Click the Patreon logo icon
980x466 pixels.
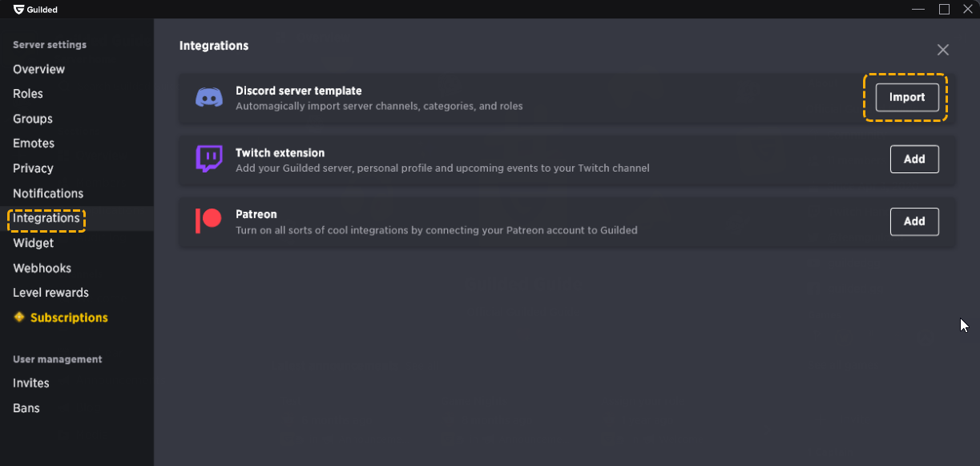pos(208,221)
